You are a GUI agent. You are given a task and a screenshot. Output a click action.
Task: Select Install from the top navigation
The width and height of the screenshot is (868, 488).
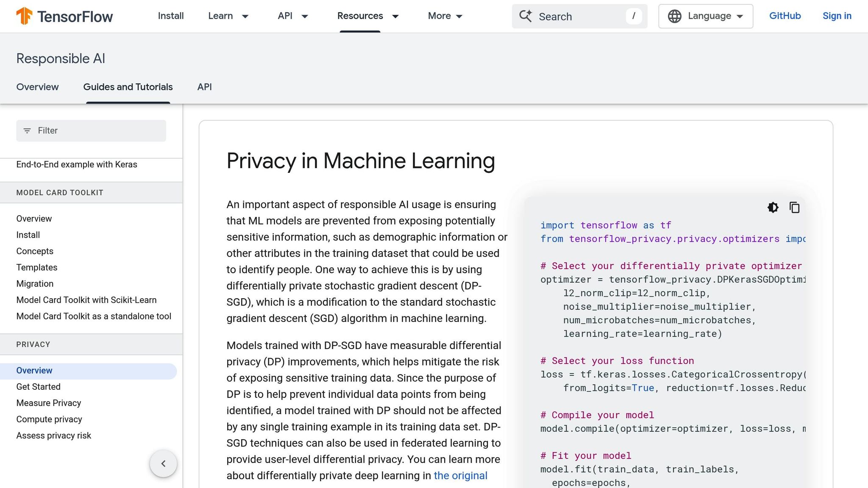click(x=170, y=16)
